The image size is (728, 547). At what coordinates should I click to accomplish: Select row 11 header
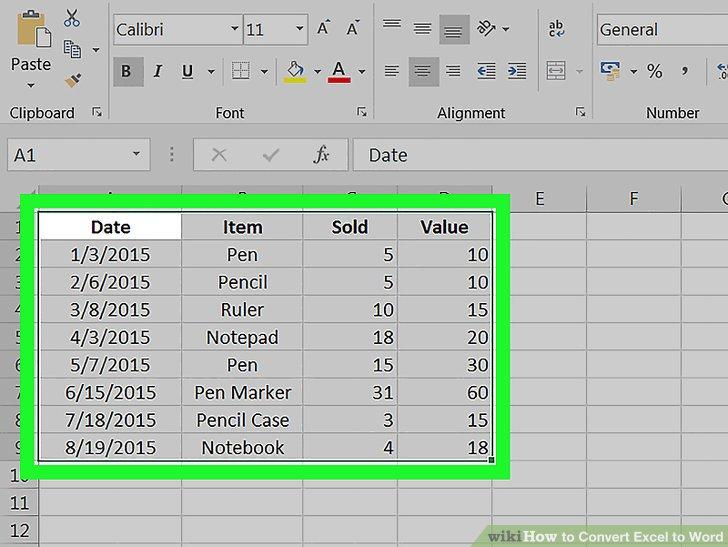tap(20, 503)
